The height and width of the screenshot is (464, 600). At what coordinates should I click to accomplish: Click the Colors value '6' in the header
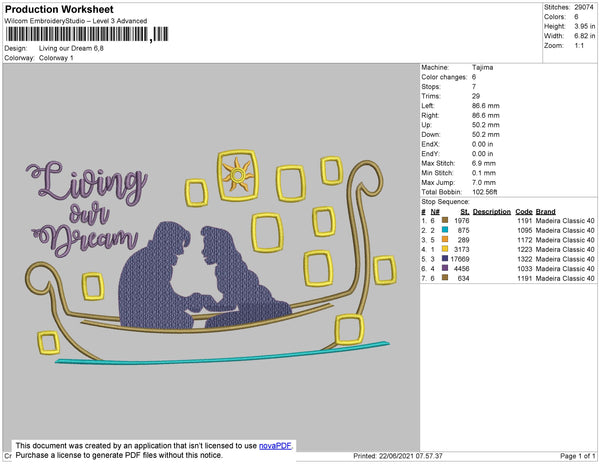[x=576, y=17]
